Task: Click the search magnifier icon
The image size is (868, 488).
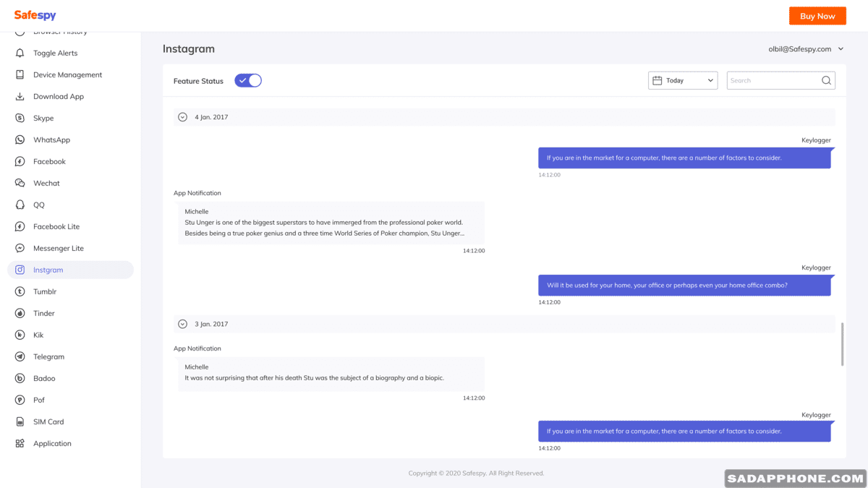Action: (825, 80)
